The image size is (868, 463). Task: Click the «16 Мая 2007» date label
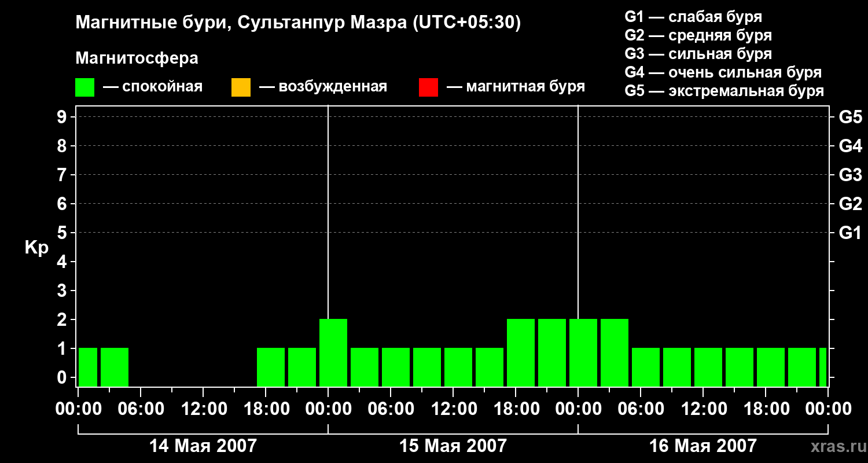coord(703,446)
